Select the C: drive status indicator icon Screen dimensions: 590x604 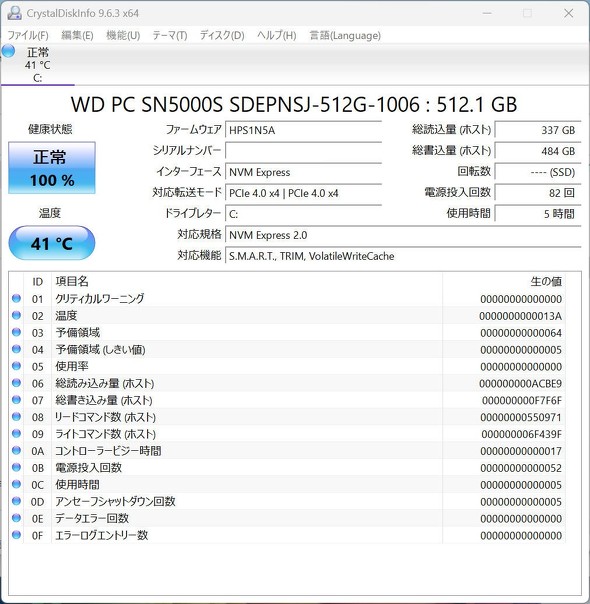[8, 51]
